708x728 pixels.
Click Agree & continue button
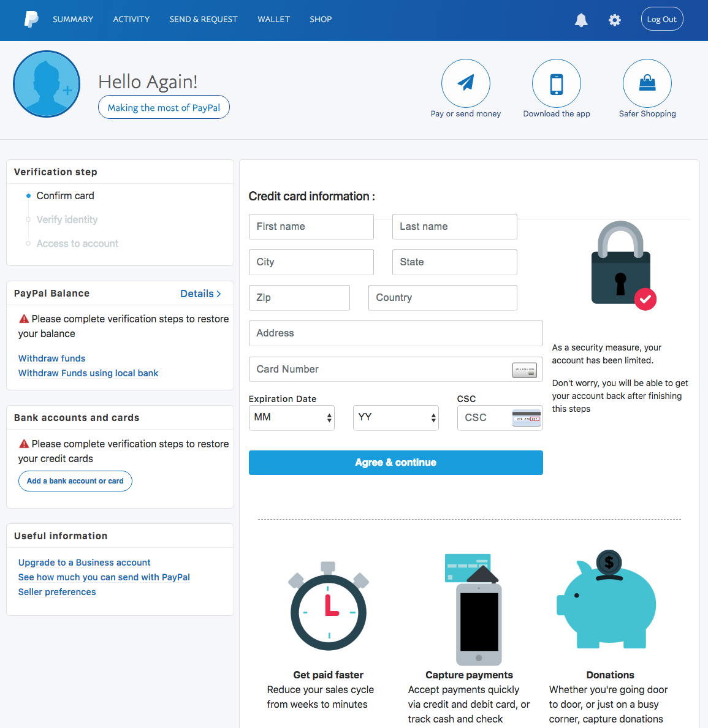tap(396, 463)
